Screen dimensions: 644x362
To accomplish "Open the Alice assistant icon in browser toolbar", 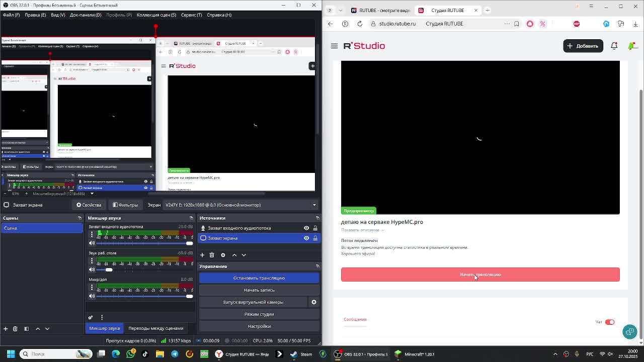I will point(530,24).
